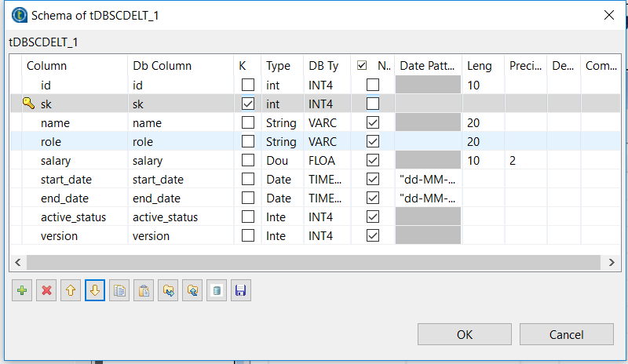The height and width of the screenshot is (364, 628).
Task: Click the database repository icon
Action: point(217,291)
